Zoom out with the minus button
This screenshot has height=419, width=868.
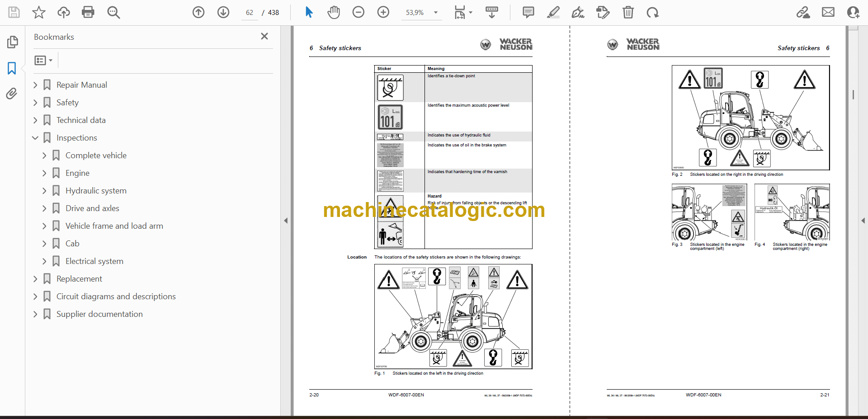click(x=359, y=12)
